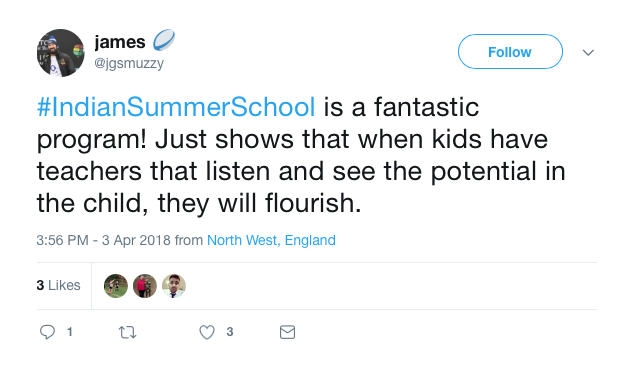The width and height of the screenshot is (633, 370).
Task: Click the display name james
Action: pyautogui.click(x=120, y=42)
